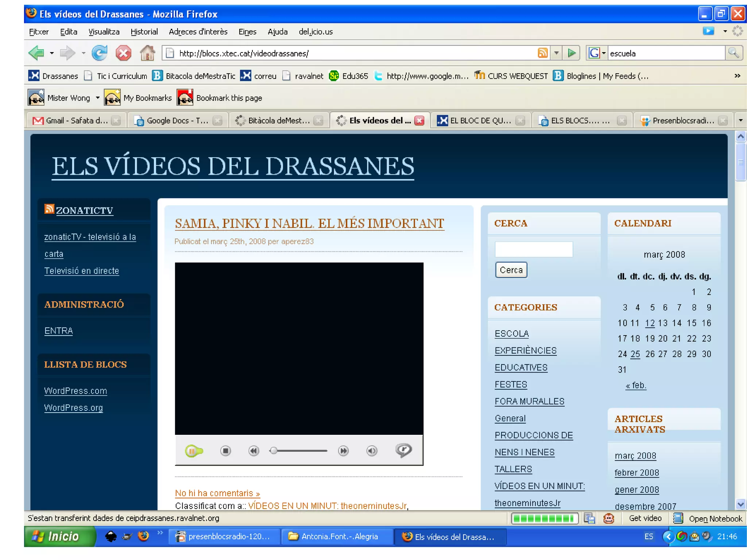This screenshot has width=747, height=560.
Task: Click the Firefox reload button
Action: tap(99, 53)
